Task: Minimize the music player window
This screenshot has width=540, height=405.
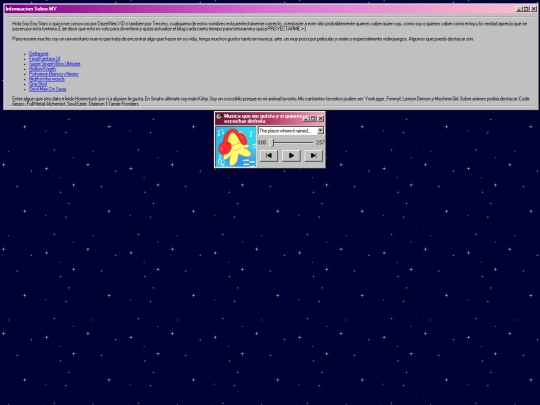Action: click(306, 118)
